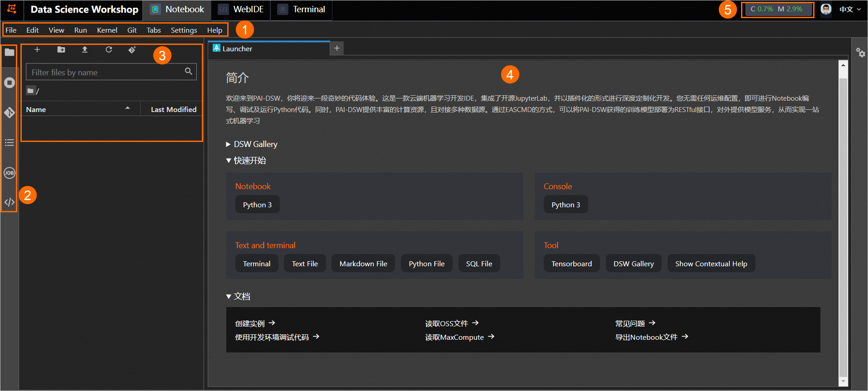Open the code snippet sidebar icon
The height and width of the screenshot is (391, 868).
pyautogui.click(x=10, y=202)
